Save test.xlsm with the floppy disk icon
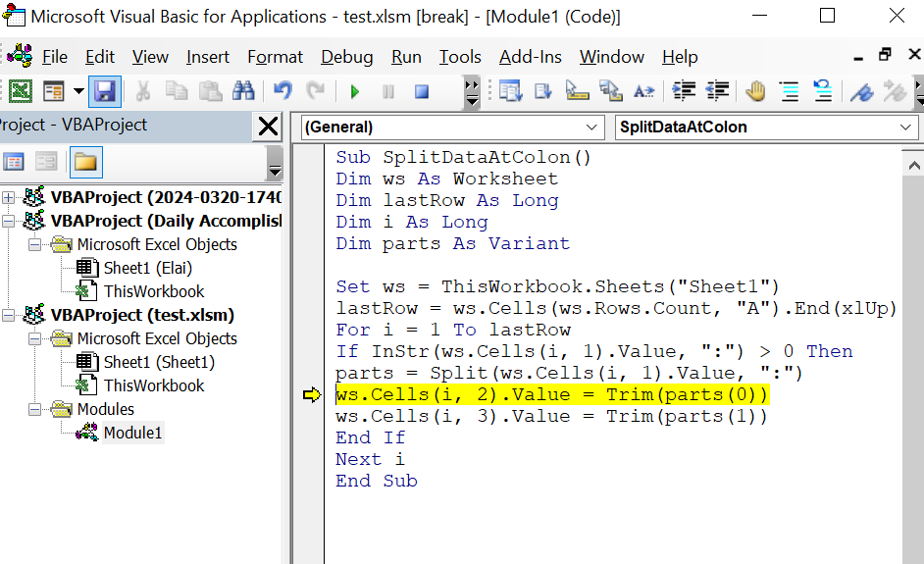 coord(105,91)
